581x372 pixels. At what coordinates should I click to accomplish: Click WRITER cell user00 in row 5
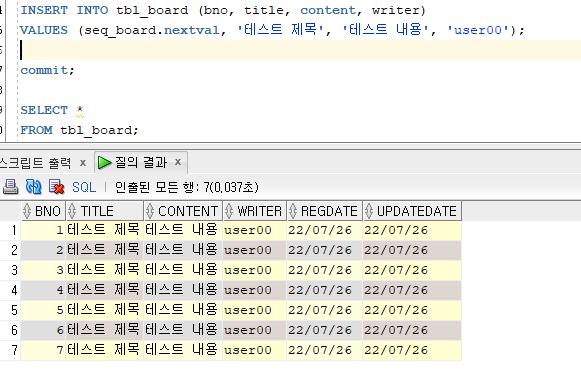(x=255, y=310)
